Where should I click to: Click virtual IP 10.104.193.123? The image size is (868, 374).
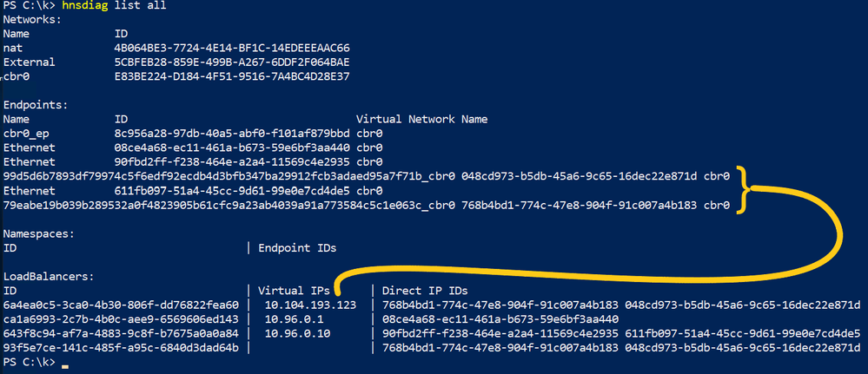(310, 305)
